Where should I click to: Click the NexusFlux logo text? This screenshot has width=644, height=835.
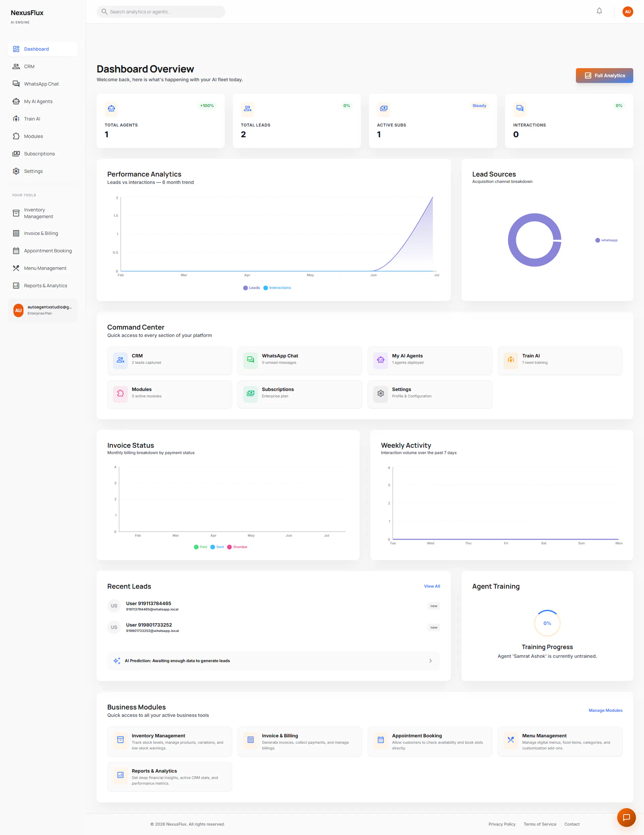pos(27,13)
